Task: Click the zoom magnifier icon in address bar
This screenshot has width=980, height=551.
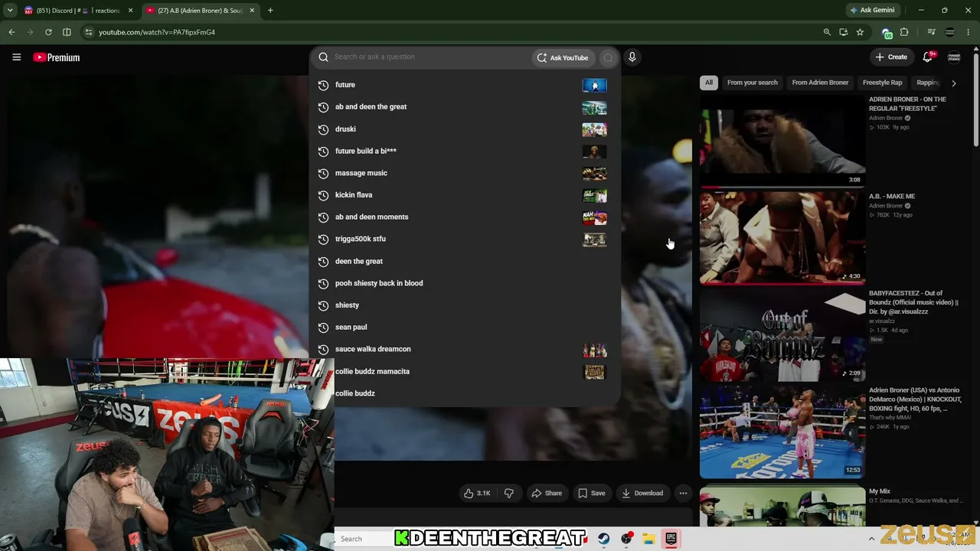Action: point(827,32)
